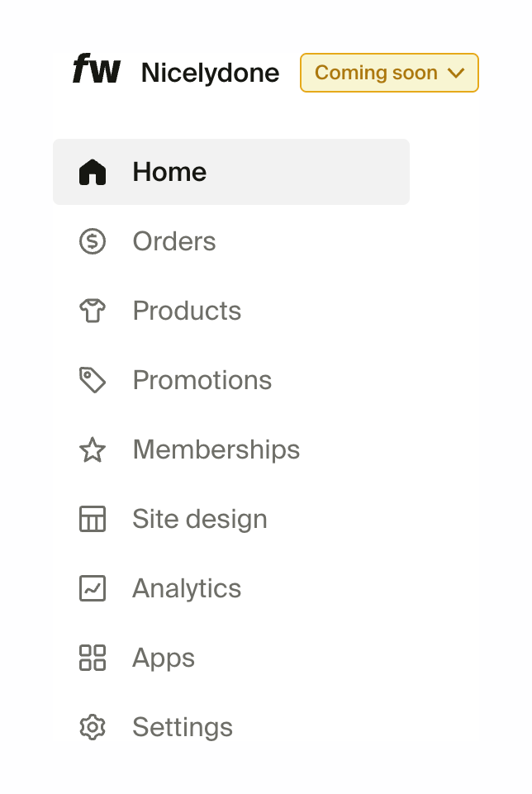Open Analytics via the chart icon
The width and height of the screenshot is (532, 794).
coord(93,588)
